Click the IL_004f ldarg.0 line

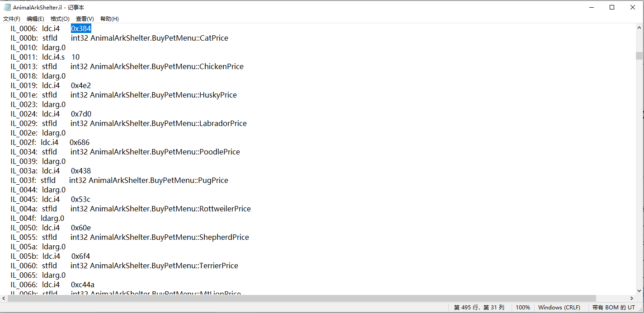click(38, 218)
